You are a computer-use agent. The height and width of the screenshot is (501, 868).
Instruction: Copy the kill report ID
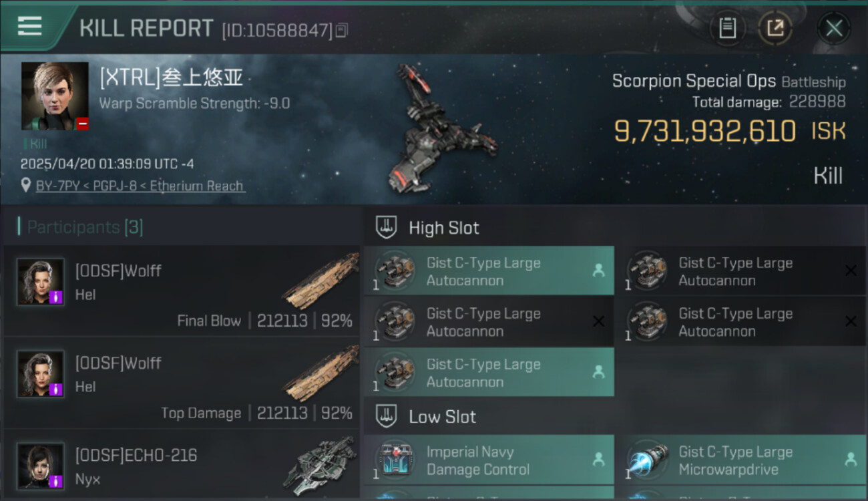(342, 30)
